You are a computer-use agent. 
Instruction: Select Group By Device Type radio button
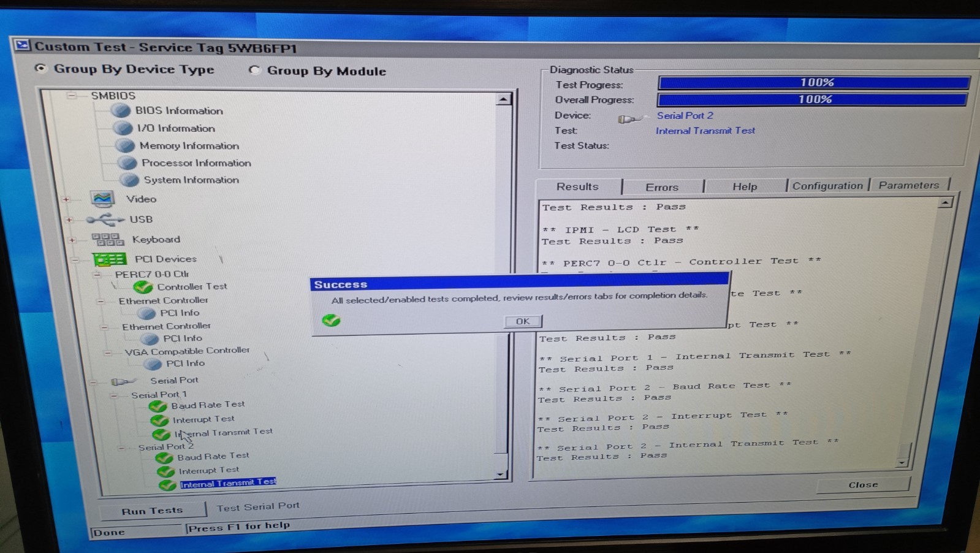click(x=40, y=68)
